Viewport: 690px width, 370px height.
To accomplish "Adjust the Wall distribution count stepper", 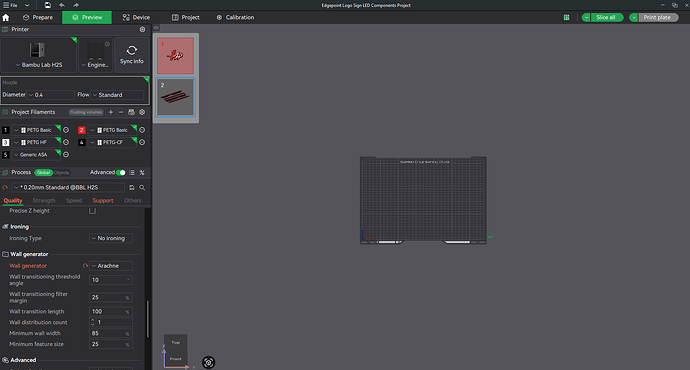I will 92,322.
